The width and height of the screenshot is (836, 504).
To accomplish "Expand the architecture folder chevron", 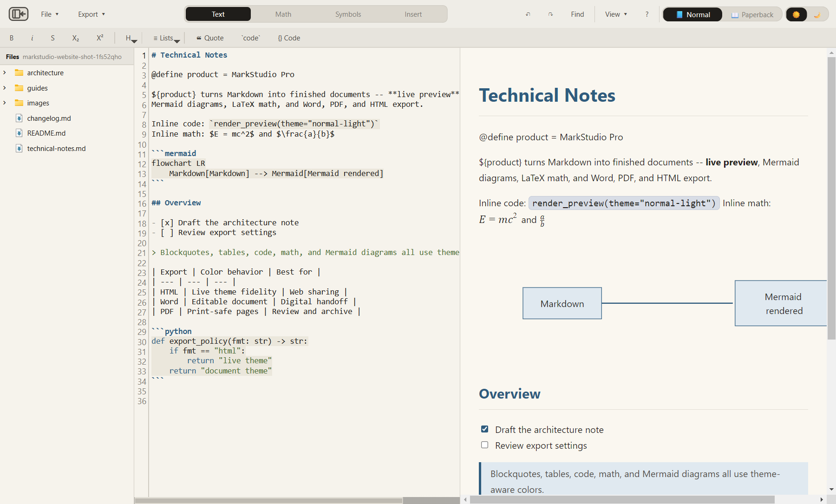I will [x=5, y=72].
